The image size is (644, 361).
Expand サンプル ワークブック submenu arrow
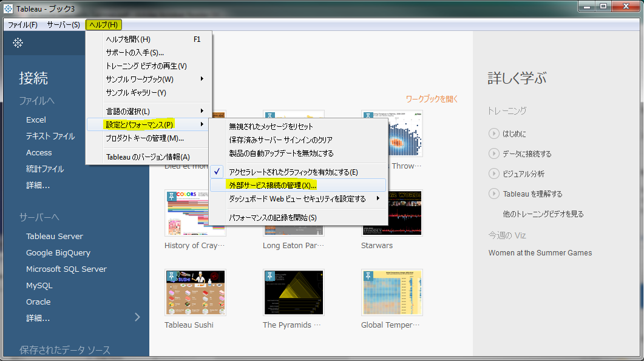[x=202, y=79]
